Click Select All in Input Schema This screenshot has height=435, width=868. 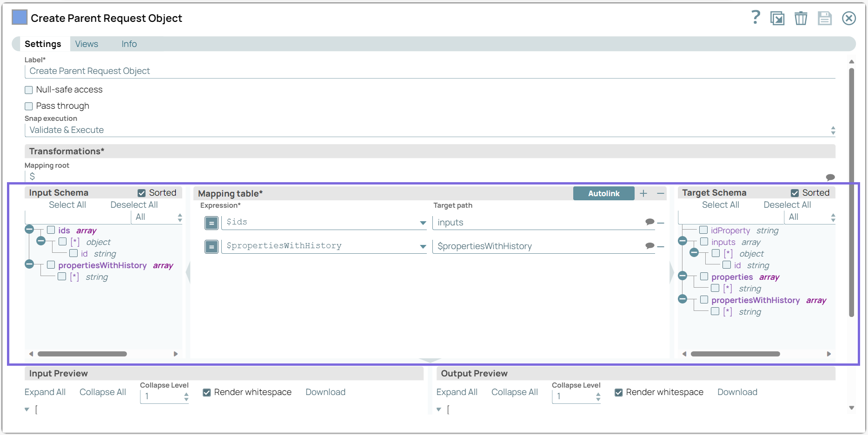[x=67, y=205]
